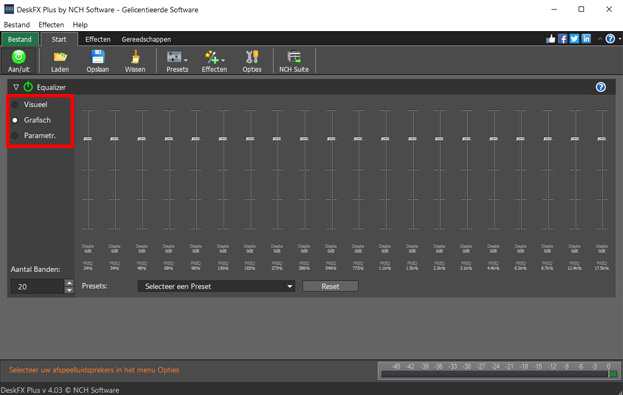Switch to the Start tab

click(x=59, y=39)
